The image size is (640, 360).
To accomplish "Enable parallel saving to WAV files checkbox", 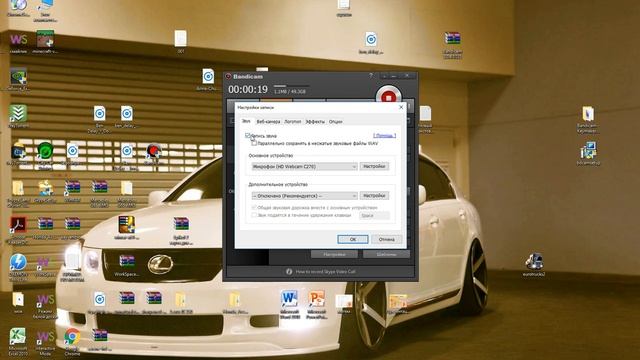I will [254, 143].
